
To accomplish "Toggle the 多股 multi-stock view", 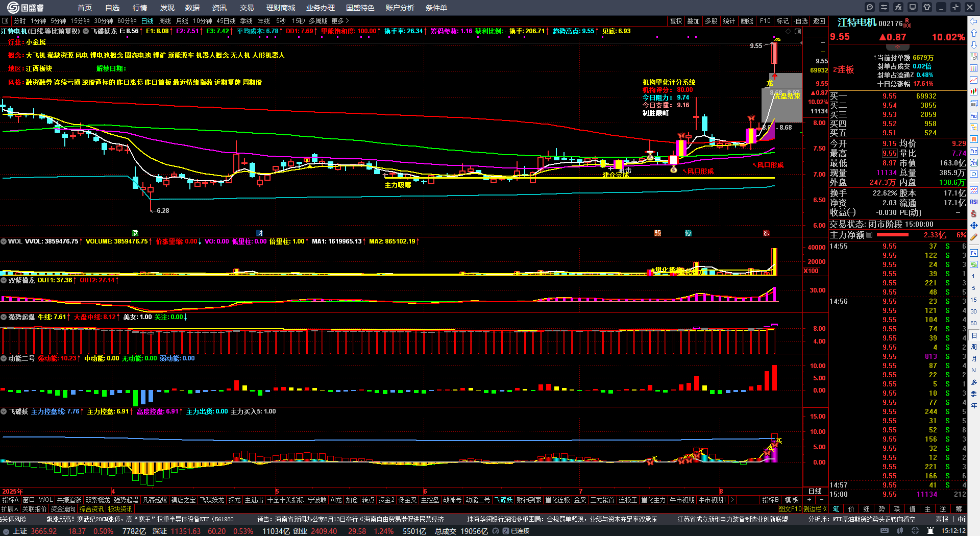I will tap(711, 21).
